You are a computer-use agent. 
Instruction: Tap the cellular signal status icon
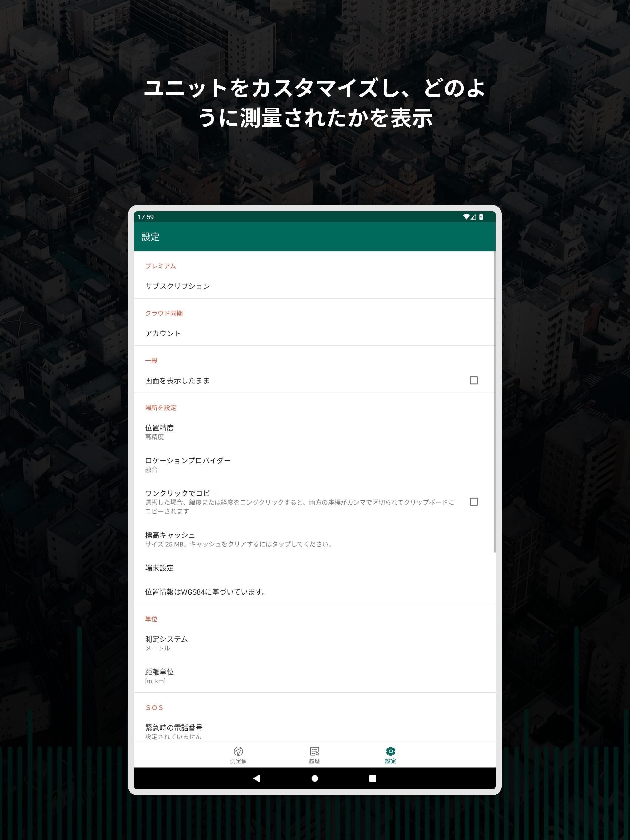click(473, 217)
